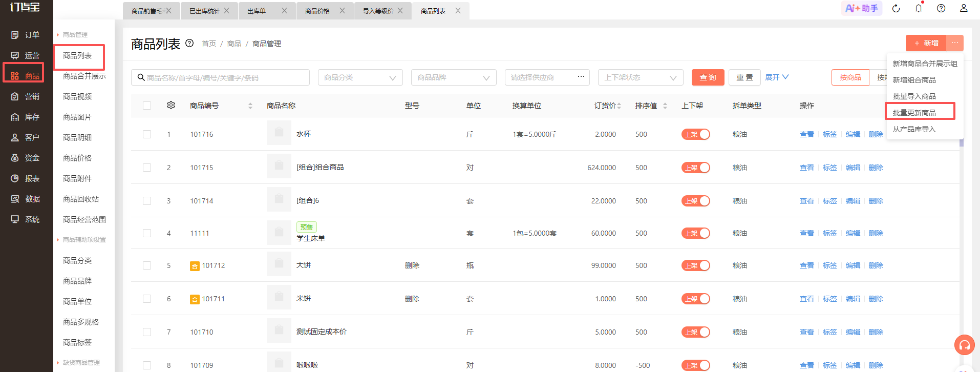Tick the checkbox for row 101714
This screenshot has width=980, height=372.
pyautogui.click(x=147, y=201)
